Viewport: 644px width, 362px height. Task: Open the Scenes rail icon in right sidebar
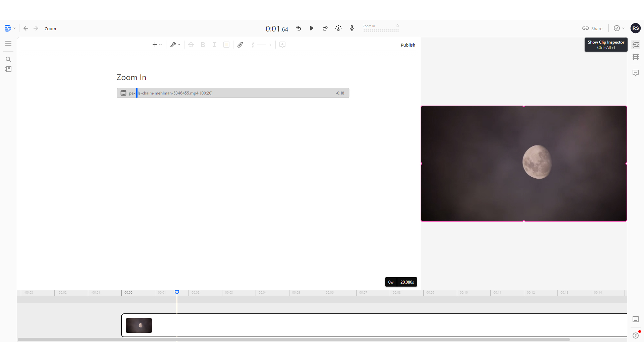pos(636,57)
